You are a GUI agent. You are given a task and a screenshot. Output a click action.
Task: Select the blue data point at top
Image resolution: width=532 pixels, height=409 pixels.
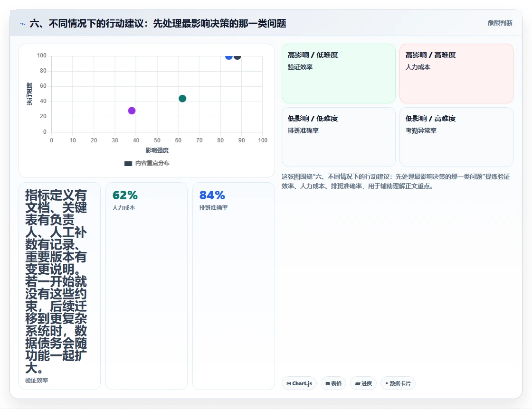tap(228, 56)
